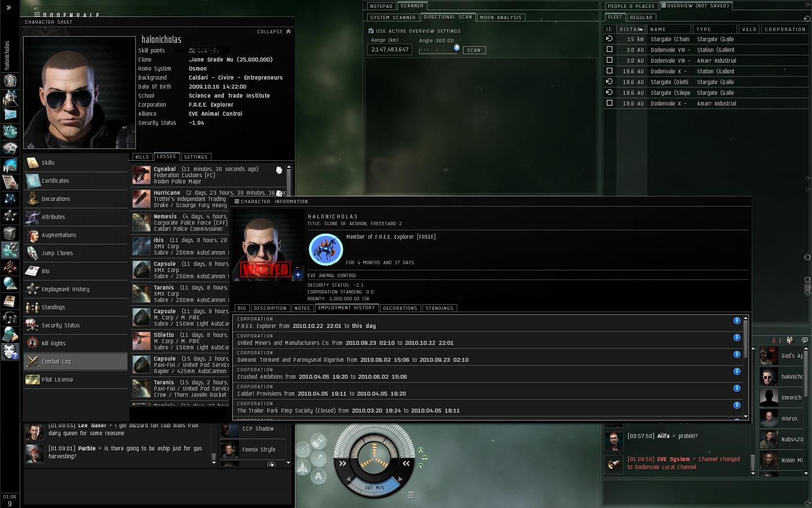The image size is (812, 508).
Task: Click the Nemesis loss entry in the combat log
Action: [x=180, y=222]
